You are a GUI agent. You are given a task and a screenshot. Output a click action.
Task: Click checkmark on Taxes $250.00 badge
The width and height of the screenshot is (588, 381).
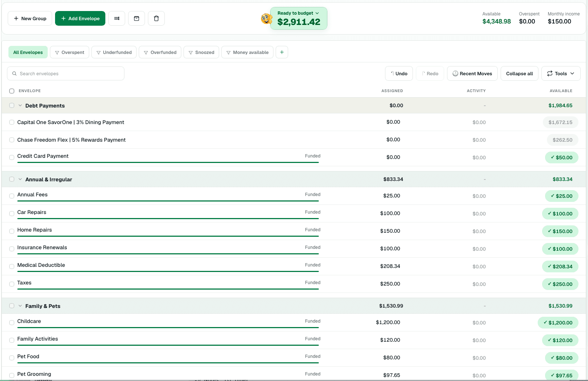[549, 284]
